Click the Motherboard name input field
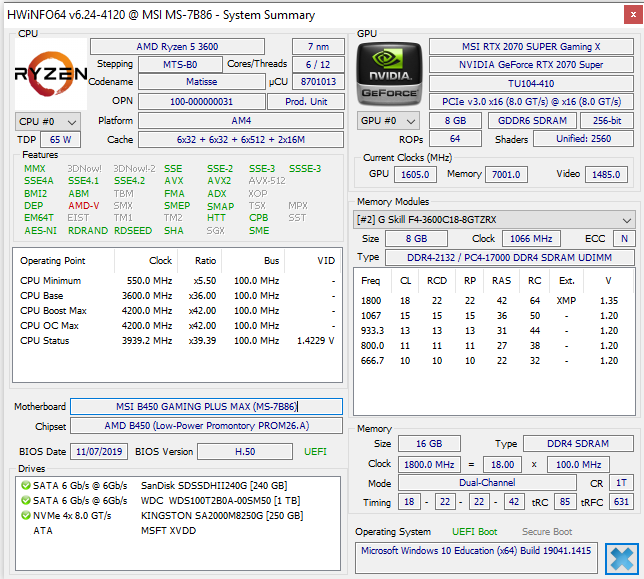 pyautogui.click(x=206, y=407)
